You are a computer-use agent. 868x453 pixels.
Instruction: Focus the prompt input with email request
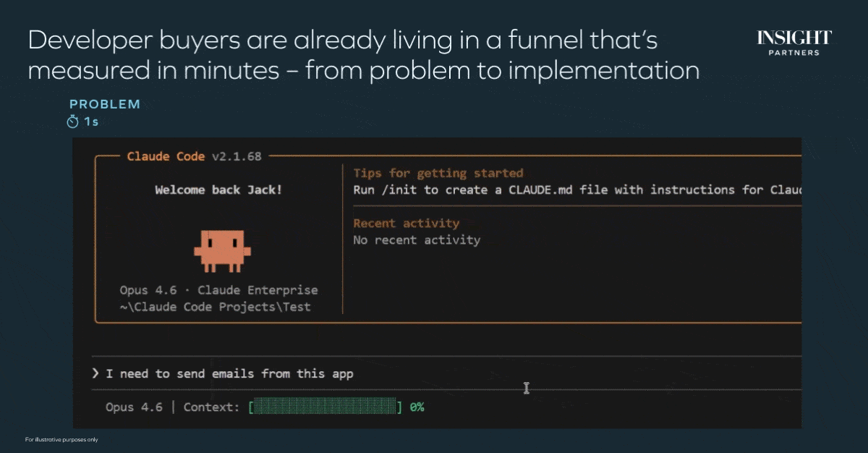(229, 373)
